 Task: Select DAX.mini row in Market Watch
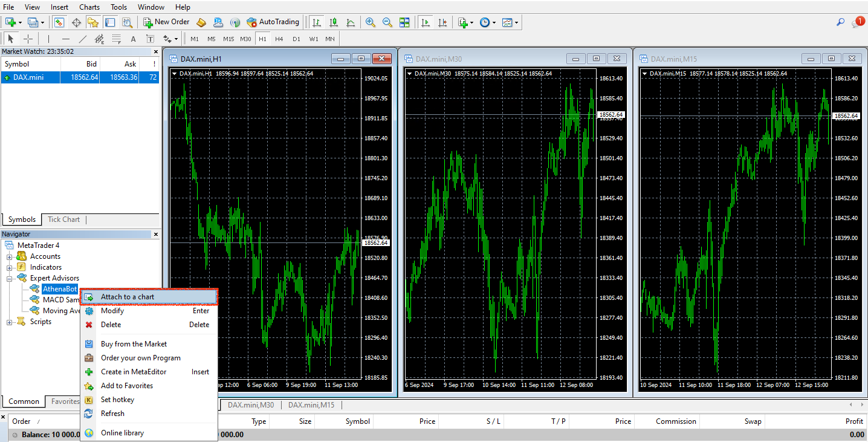point(80,77)
